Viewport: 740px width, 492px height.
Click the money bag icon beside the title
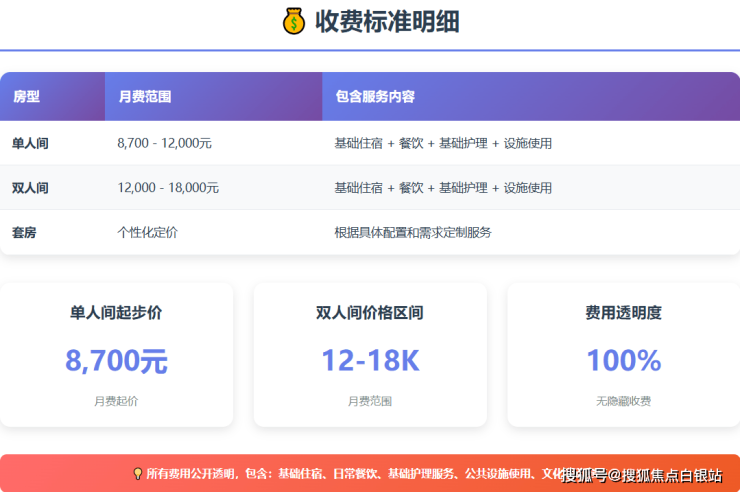294,21
